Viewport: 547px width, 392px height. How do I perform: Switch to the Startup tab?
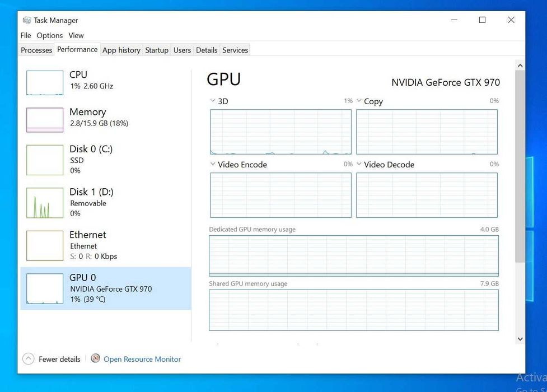click(x=157, y=50)
